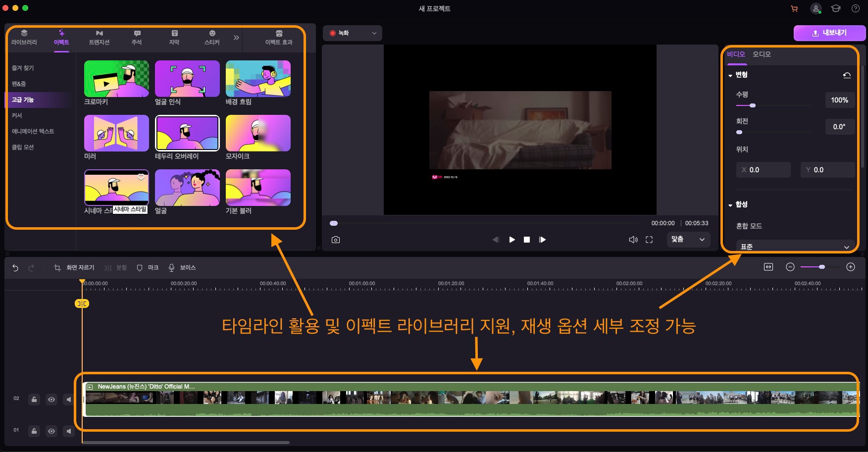The image size is (868, 452).
Task: Take a snapshot with the camera icon
Action: coord(336,240)
